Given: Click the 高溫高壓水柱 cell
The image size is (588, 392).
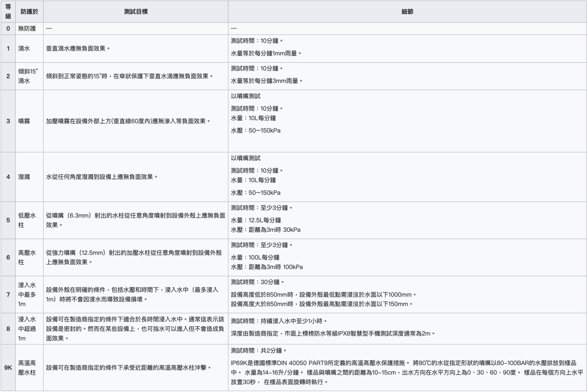Looking at the screenshot, I should coord(27,367).
